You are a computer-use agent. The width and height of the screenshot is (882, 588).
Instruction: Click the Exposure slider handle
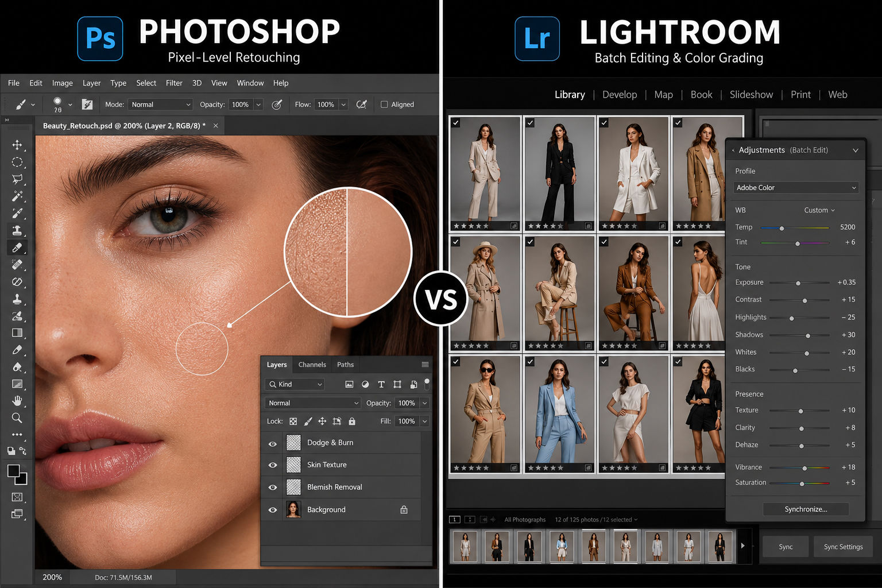798,283
